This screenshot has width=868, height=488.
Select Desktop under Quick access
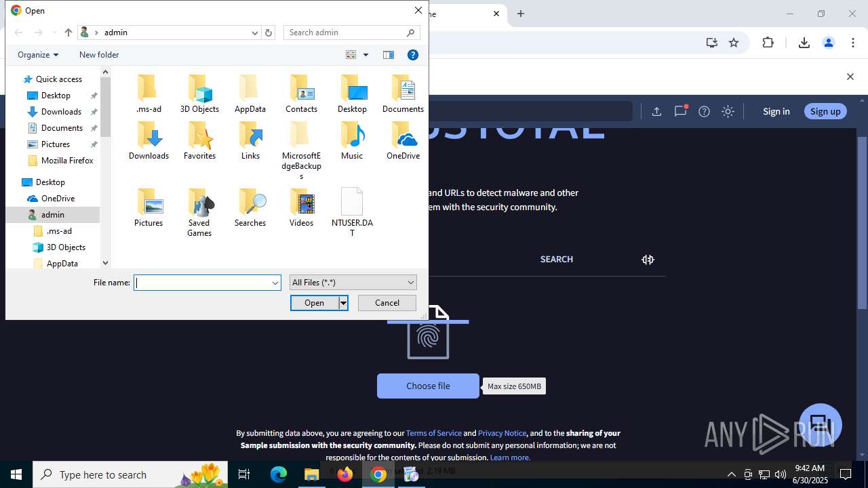click(x=56, y=96)
